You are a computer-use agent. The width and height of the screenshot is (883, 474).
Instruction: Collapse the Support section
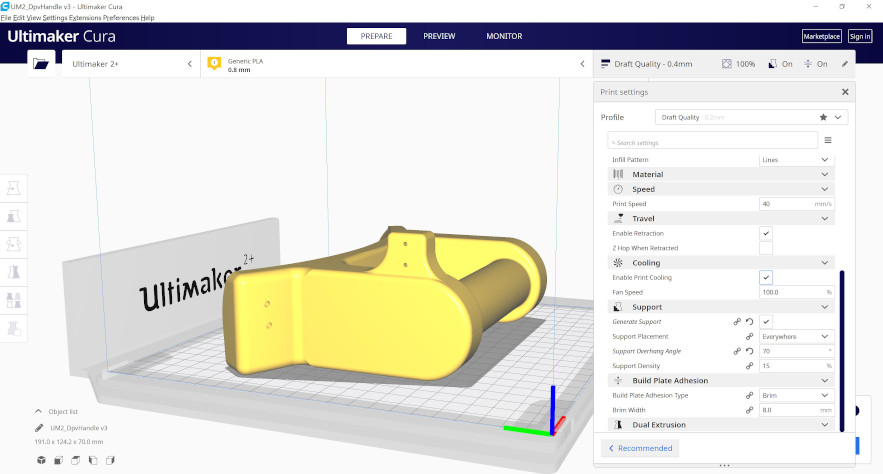pyautogui.click(x=721, y=307)
